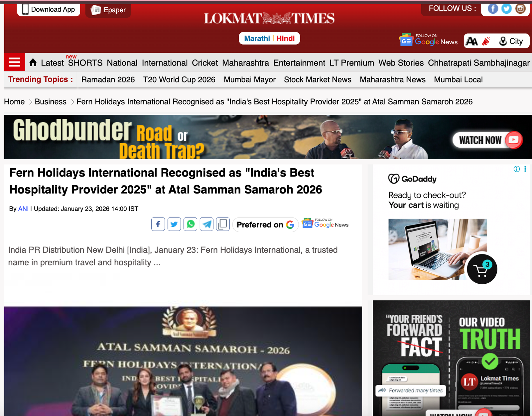
Task: Share article on Twitter
Action: click(174, 224)
